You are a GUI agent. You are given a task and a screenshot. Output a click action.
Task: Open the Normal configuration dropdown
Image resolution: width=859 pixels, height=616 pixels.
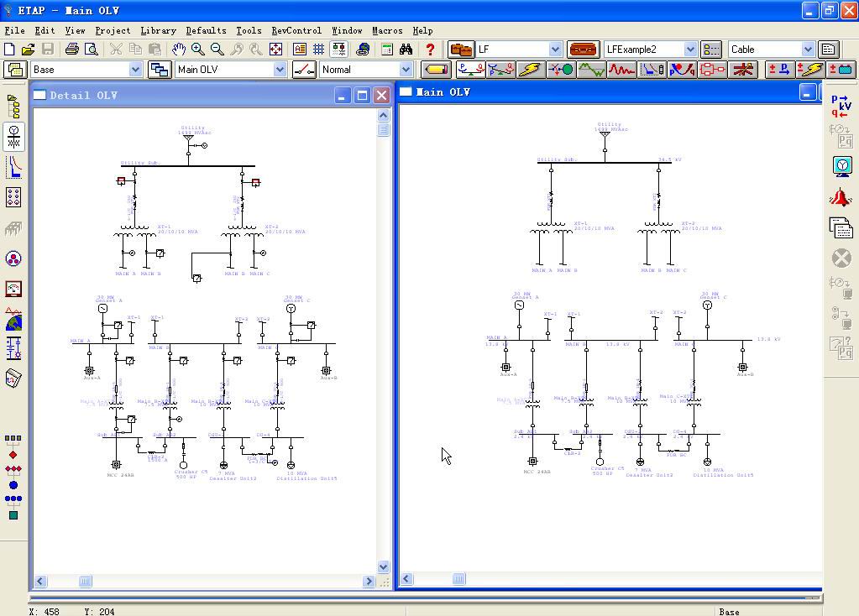406,70
